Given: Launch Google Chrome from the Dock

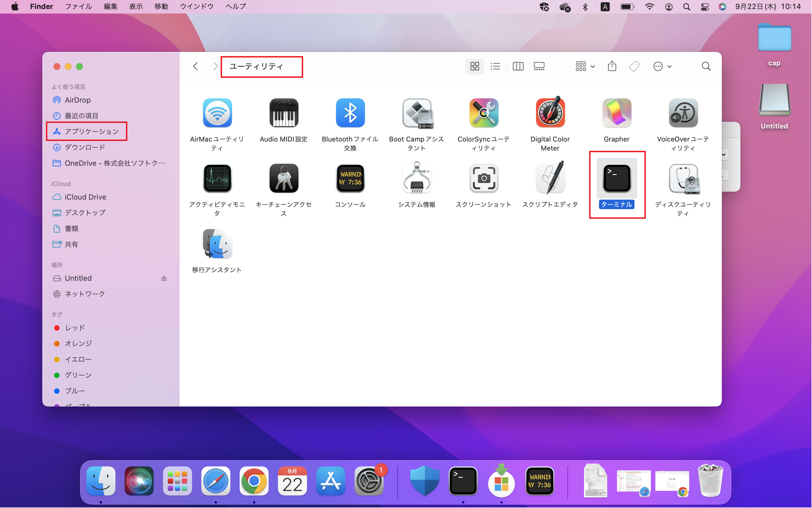Looking at the screenshot, I should (254, 481).
